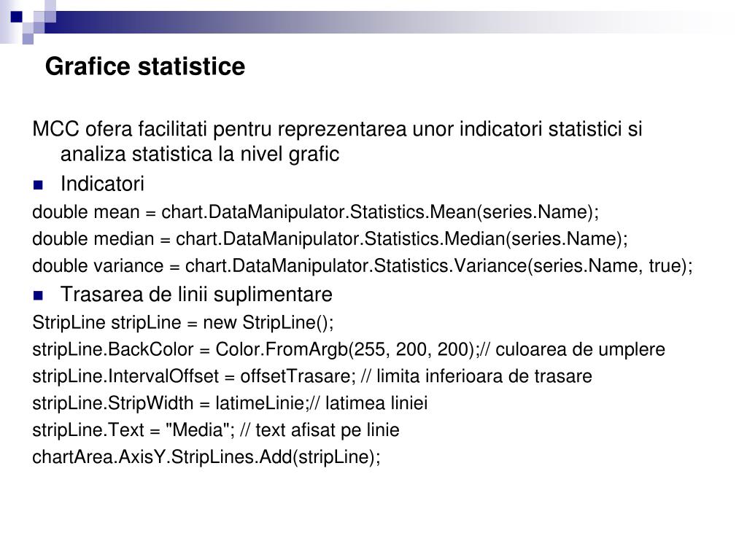Click the light purple square below the header bar
The image size is (747, 560).
[28, 39]
